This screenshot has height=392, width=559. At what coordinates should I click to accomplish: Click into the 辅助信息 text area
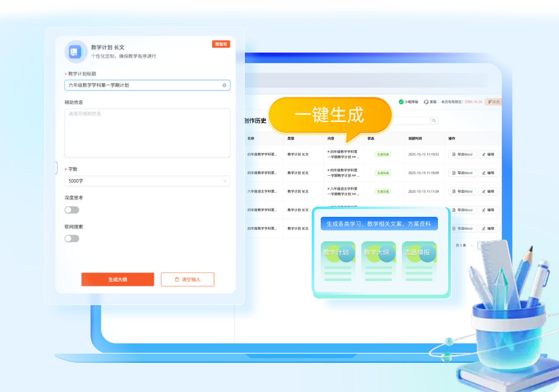pos(147,133)
